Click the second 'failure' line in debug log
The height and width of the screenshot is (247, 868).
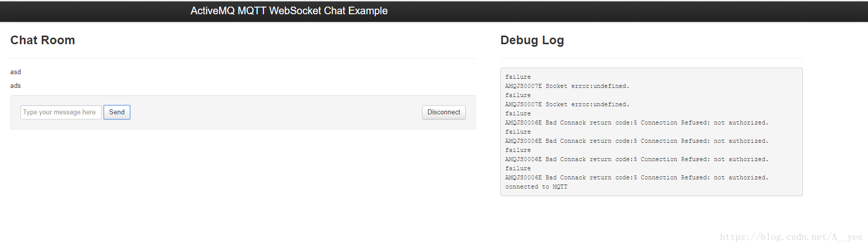[x=518, y=96]
